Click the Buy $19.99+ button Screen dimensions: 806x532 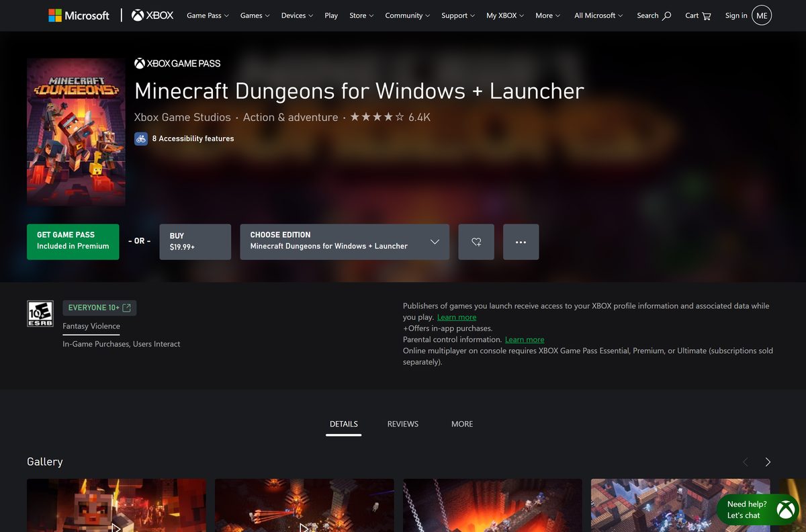[x=195, y=242]
